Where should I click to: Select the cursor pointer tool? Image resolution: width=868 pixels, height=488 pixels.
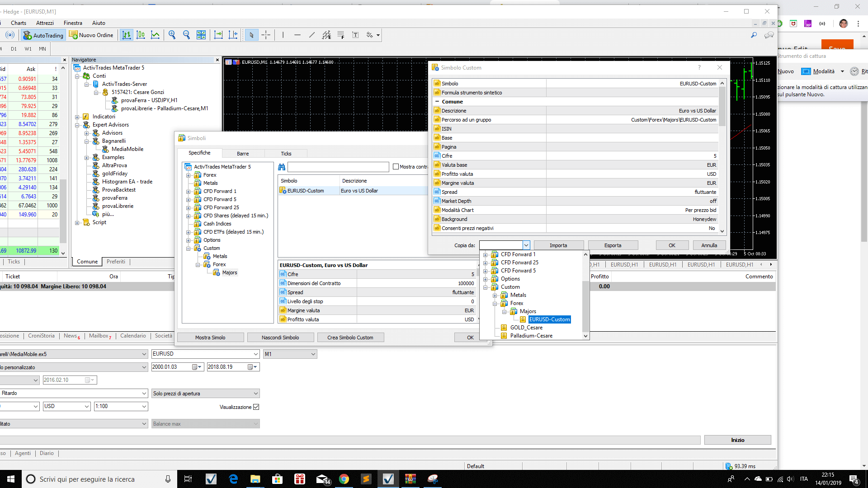pyautogui.click(x=251, y=35)
